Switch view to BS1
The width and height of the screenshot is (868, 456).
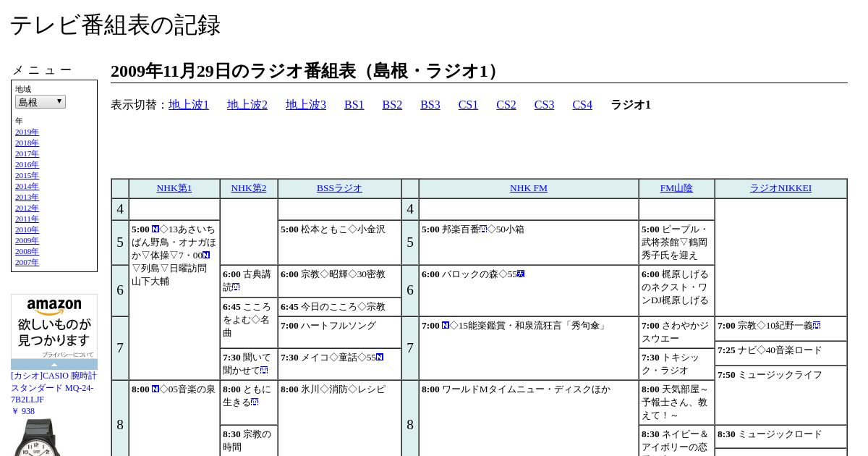coord(354,105)
